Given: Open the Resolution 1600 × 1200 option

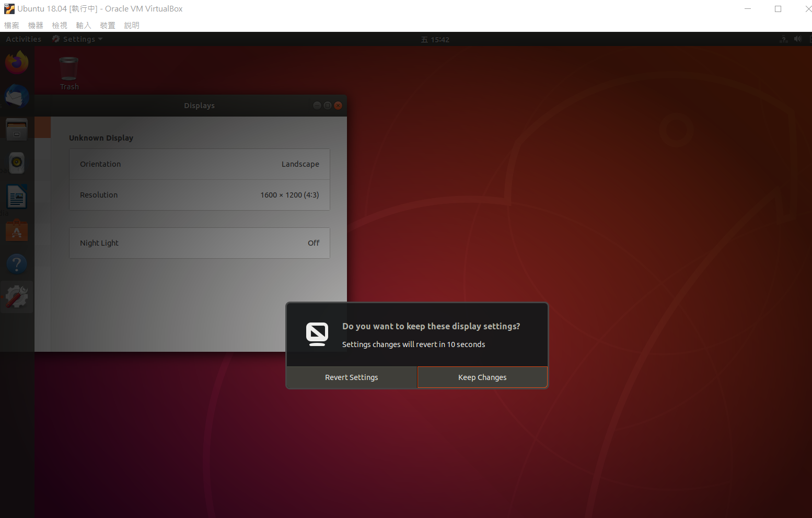Looking at the screenshot, I should [x=200, y=195].
